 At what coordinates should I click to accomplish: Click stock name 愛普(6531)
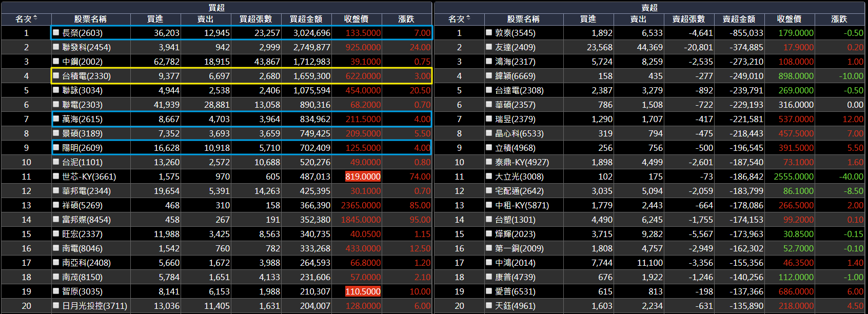point(515,291)
